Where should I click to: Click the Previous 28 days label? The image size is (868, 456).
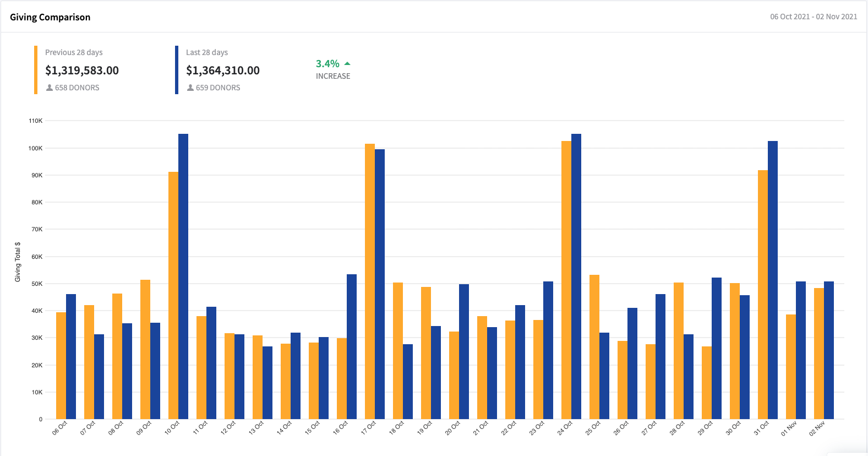coord(74,52)
